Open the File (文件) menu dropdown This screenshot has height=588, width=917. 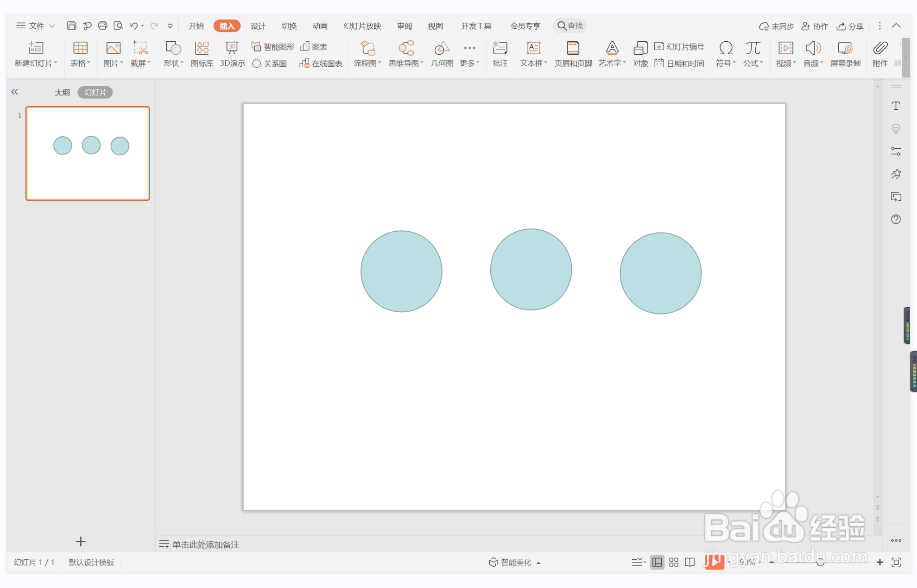pyautogui.click(x=36, y=26)
